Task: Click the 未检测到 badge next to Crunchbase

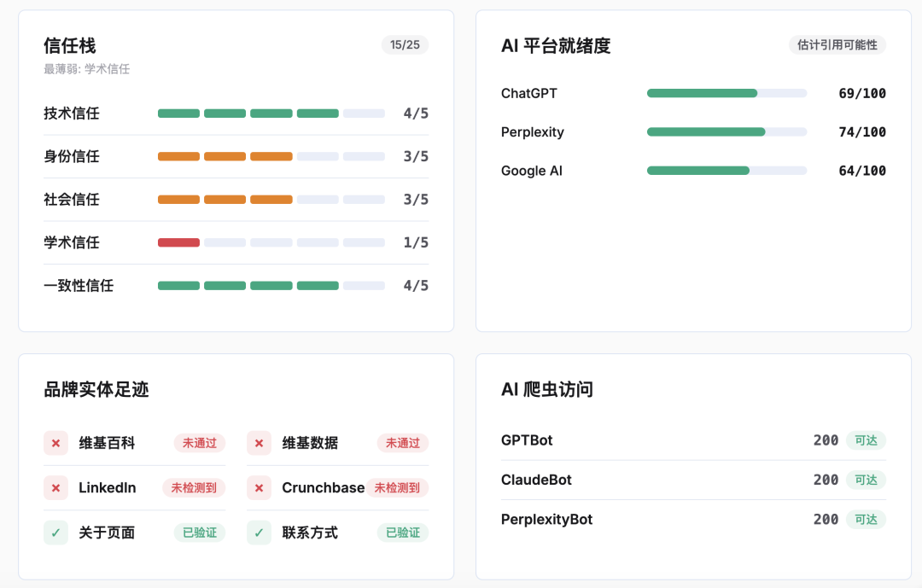Action: [x=397, y=488]
